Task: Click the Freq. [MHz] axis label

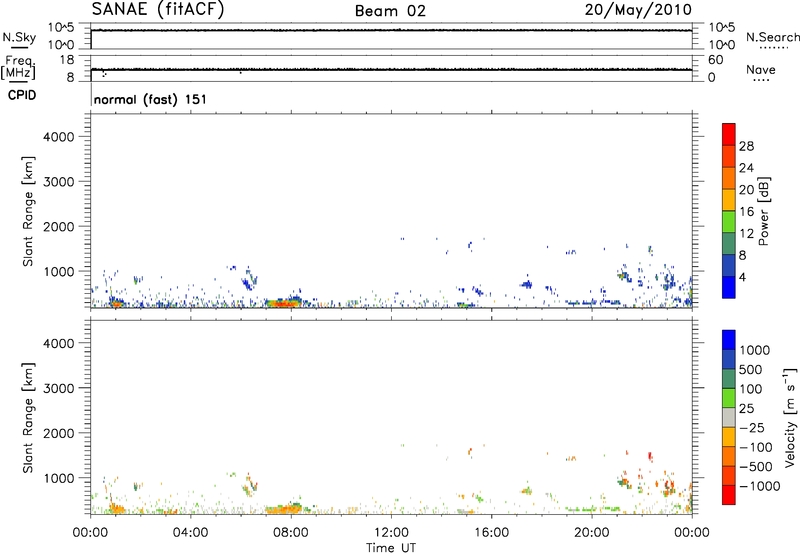Action: point(18,67)
